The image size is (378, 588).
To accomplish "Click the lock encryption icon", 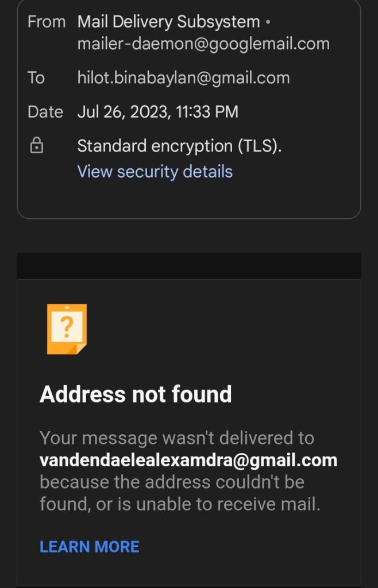I will click(x=36, y=146).
